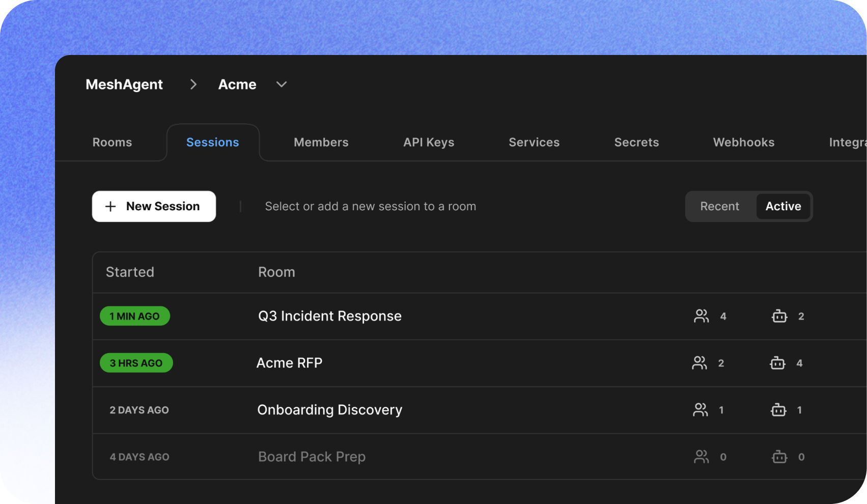Open the Webhooks tab
Viewport: 867px width, 504px height.
point(744,143)
